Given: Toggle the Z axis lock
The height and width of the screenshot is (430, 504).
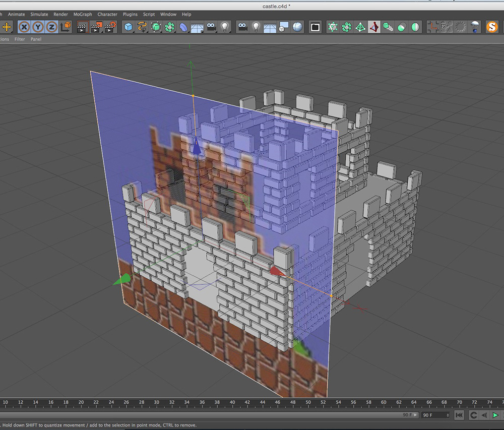Looking at the screenshot, I should (51, 27).
